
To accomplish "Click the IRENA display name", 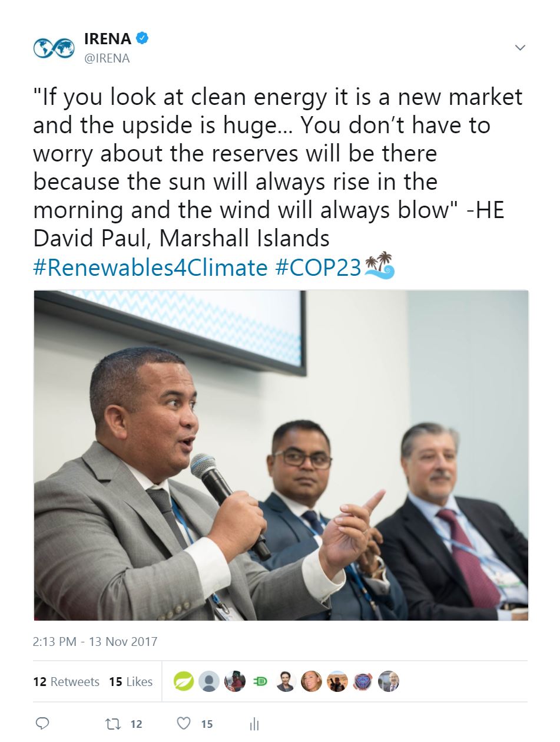I will click(x=108, y=39).
